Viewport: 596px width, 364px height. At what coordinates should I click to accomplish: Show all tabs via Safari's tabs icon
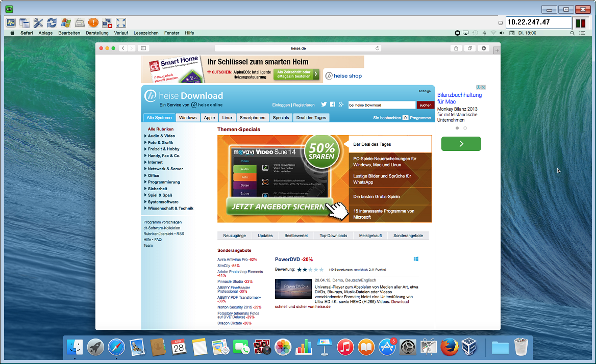click(x=470, y=48)
